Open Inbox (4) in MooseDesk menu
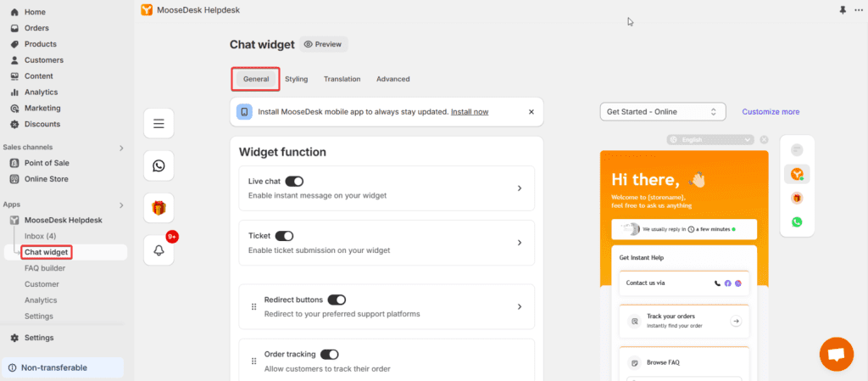The height and width of the screenshot is (381, 868). pos(41,237)
